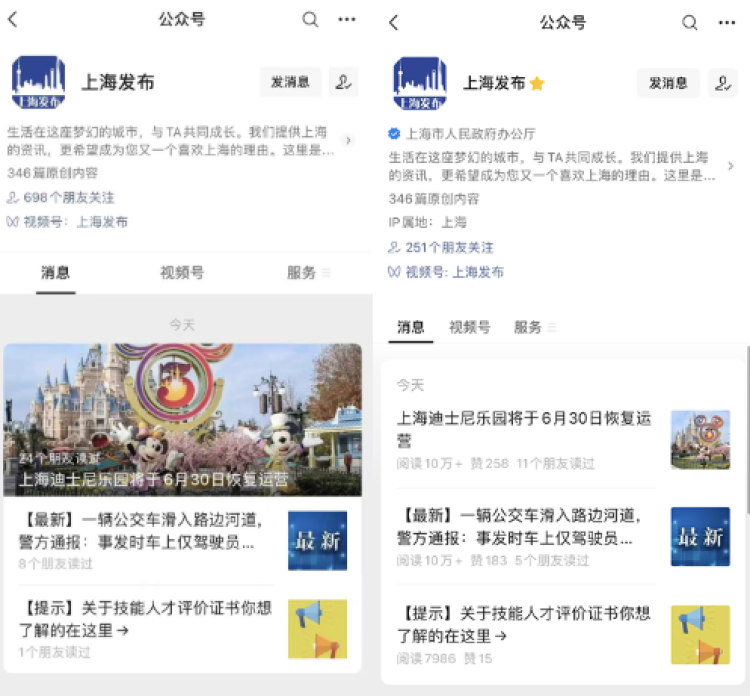Tap the yellow star beside 上海发布
Viewport: 750px width, 696px height.
click(x=537, y=83)
